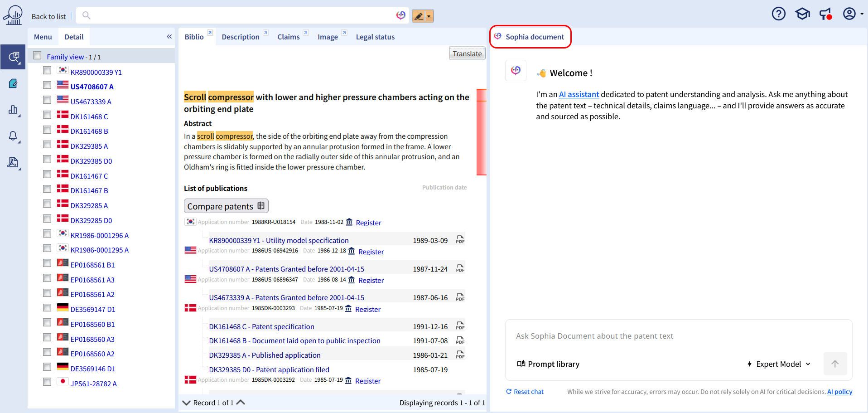This screenshot has height=413, width=868.
Task: Open the bar chart analysis sidebar icon
Action: pos(13,110)
